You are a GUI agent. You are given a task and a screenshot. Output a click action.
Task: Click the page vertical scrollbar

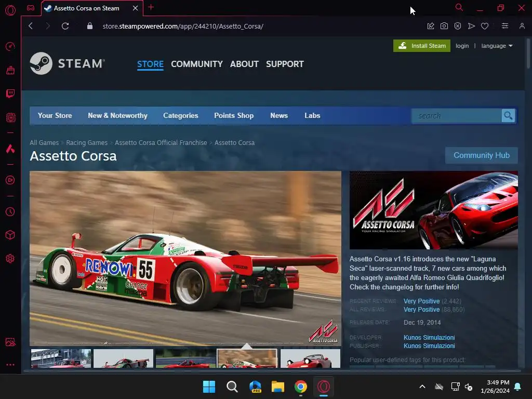528,54
